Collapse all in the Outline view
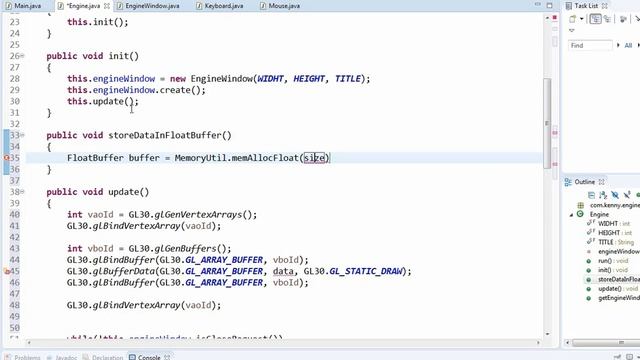Image resolution: width=640 pixels, height=360 pixels. pos(591,195)
